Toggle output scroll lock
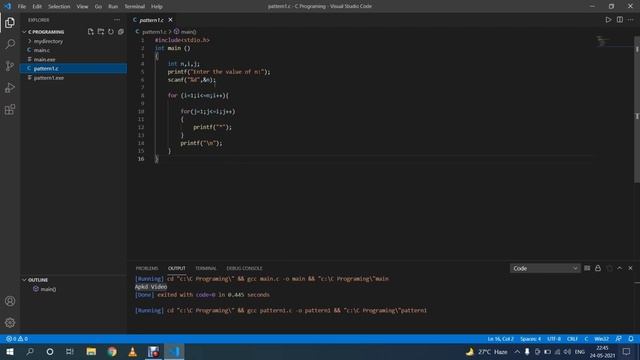The width and height of the screenshot is (640, 360). pos(598,268)
